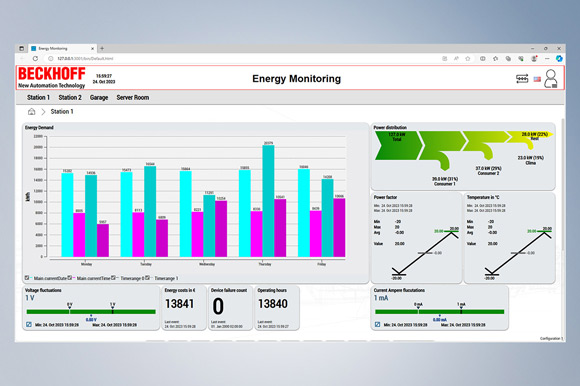Screen dimensions: 580x386
Task: Open the browser extensions icon
Action: [521, 58]
